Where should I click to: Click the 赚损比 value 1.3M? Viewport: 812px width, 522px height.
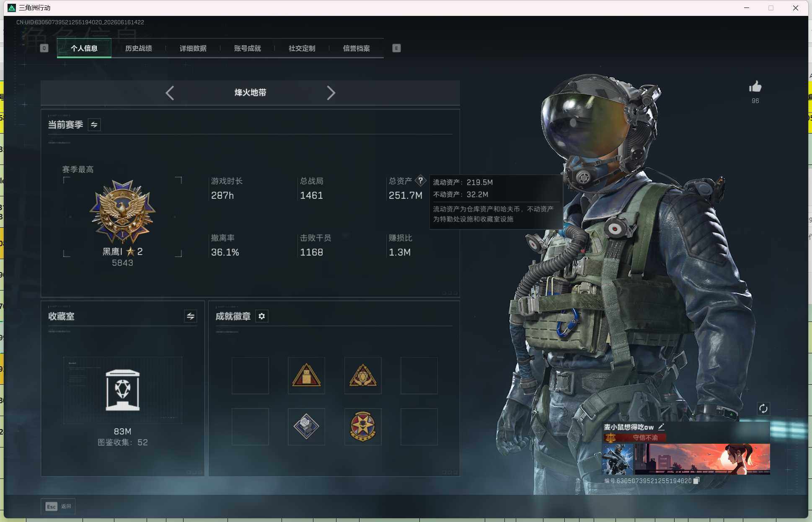pyautogui.click(x=400, y=252)
